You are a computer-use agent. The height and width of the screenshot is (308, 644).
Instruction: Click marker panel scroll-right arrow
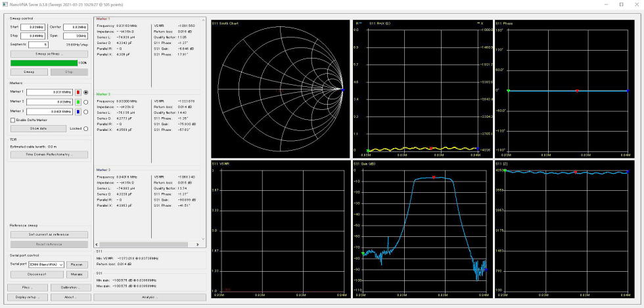coord(198,244)
